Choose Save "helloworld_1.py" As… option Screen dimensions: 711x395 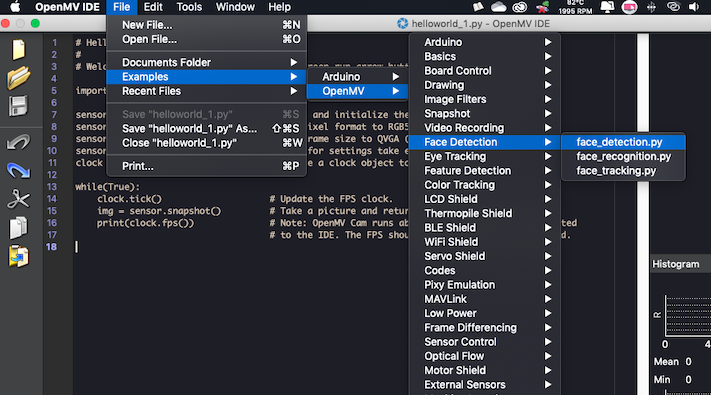(x=206, y=129)
